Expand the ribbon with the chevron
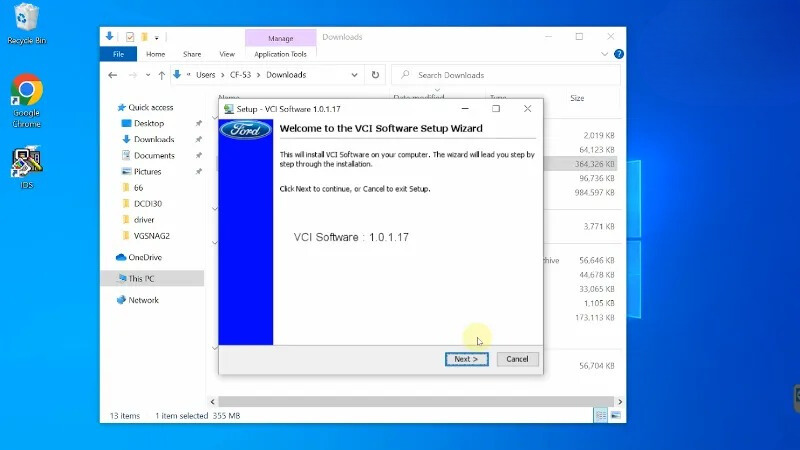Image resolution: width=800 pixels, height=450 pixels. coord(604,54)
